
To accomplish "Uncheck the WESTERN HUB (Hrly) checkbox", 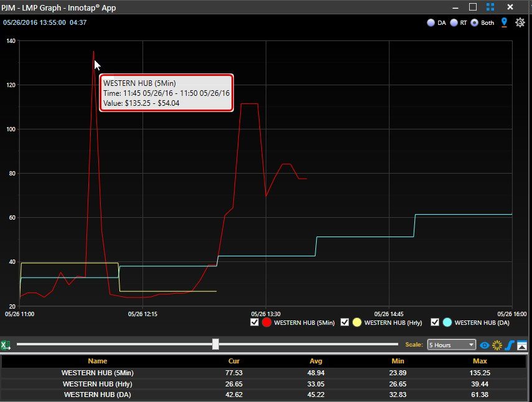I will [x=344, y=322].
